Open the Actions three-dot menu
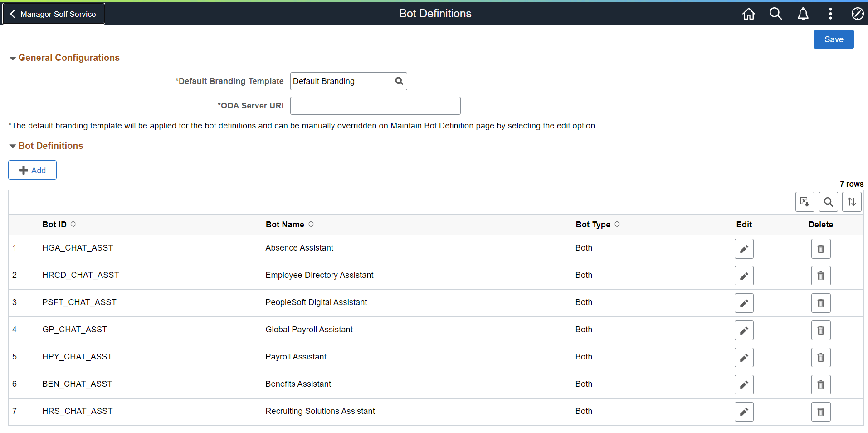This screenshot has height=433, width=868. tap(830, 14)
